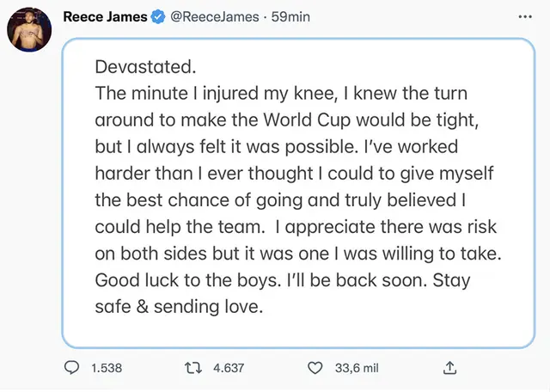The width and height of the screenshot is (550, 392).
Task: Open the @ReeceJames handle link
Action: coord(212,16)
